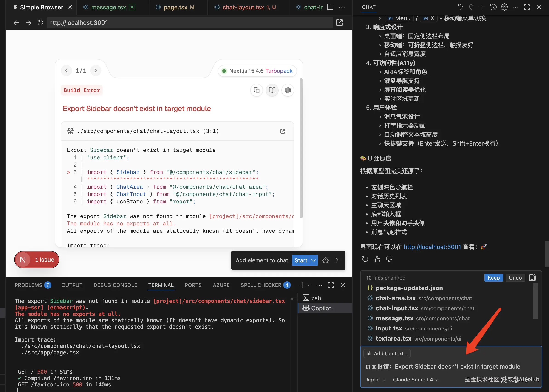This screenshot has width=549, height=392.
Task: Switch to the PROBLEMS tab
Action: tap(28, 285)
